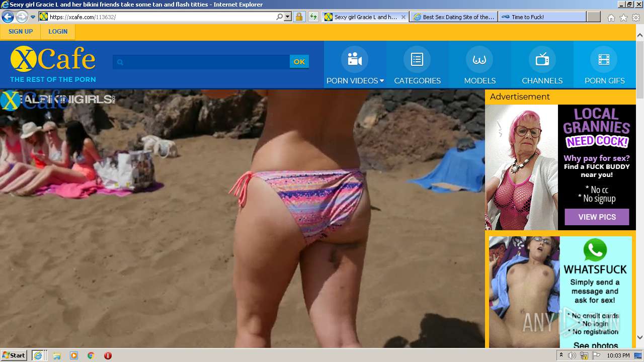Launch Chrome from the taskbar
644x362 pixels.
click(91, 355)
